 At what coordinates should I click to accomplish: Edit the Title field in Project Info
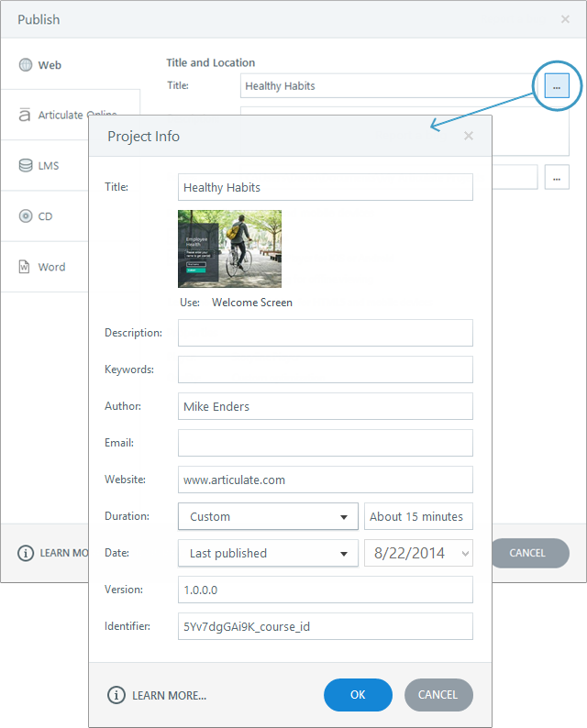pos(326,187)
